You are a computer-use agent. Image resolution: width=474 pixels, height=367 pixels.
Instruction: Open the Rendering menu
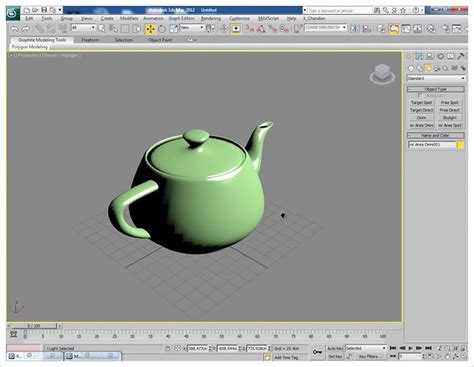click(x=211, y=18)
